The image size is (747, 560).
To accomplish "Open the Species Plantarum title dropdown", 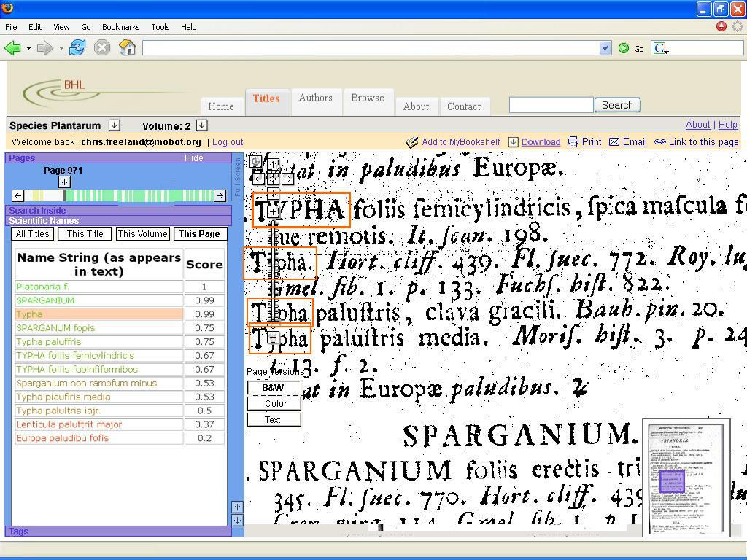I will (114, 125).
